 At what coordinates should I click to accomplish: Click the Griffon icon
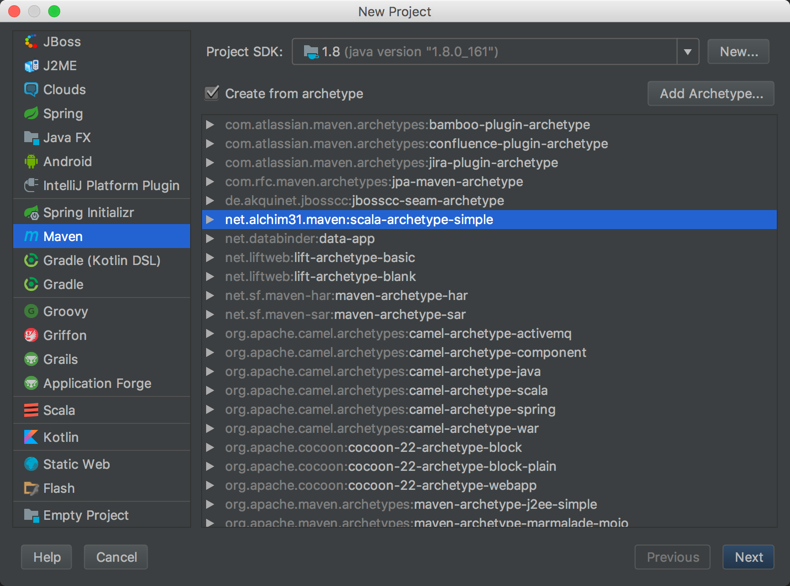pos(31,335)
